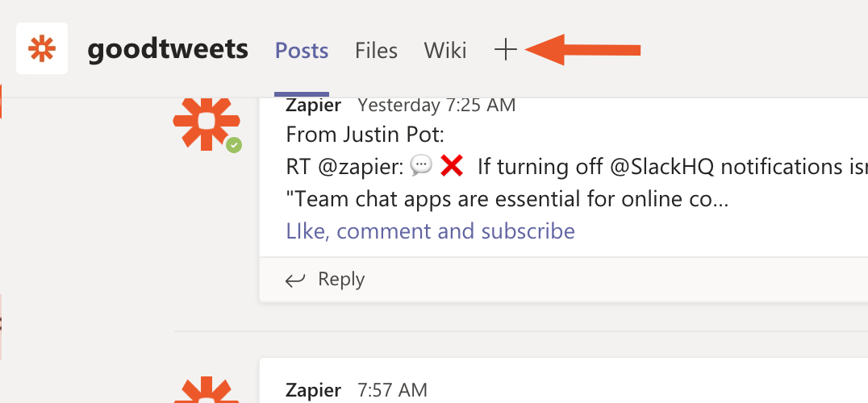Image resolution: width=868 pixels, height=403 pixels.
Task: Click the goodtweets channel name
Action: 168,50
